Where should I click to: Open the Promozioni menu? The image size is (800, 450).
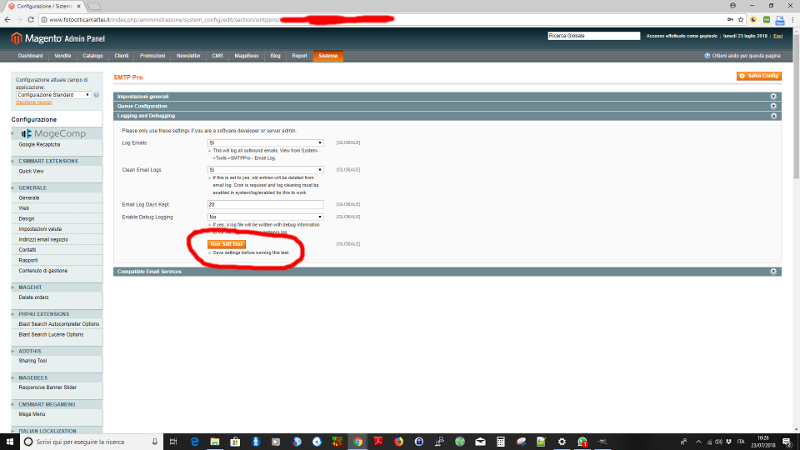tap(153, 56)
